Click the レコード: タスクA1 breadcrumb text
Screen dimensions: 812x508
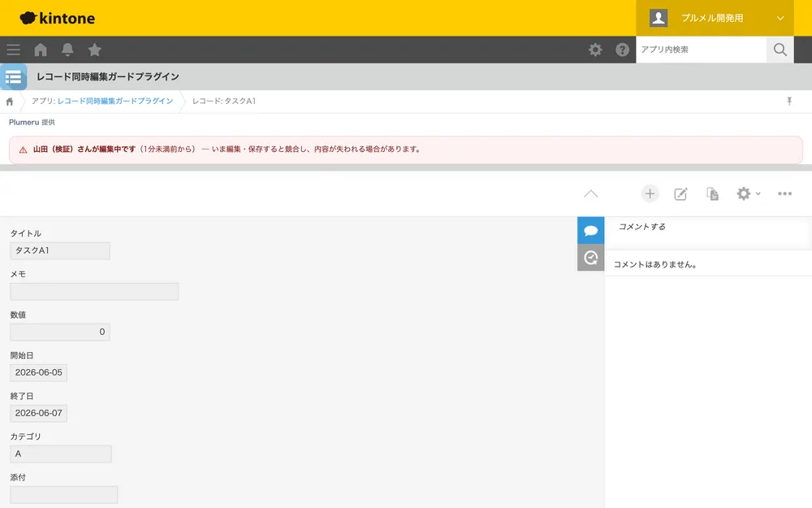224,101
